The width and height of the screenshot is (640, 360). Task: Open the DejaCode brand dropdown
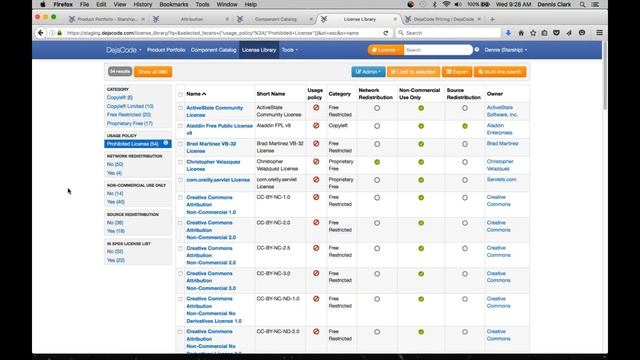[x=124, y=50]
